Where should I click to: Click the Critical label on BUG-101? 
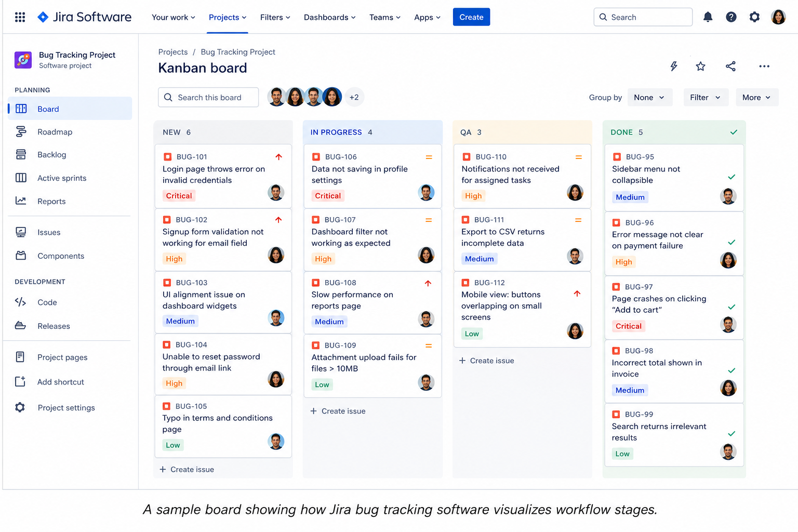point(179,195)
